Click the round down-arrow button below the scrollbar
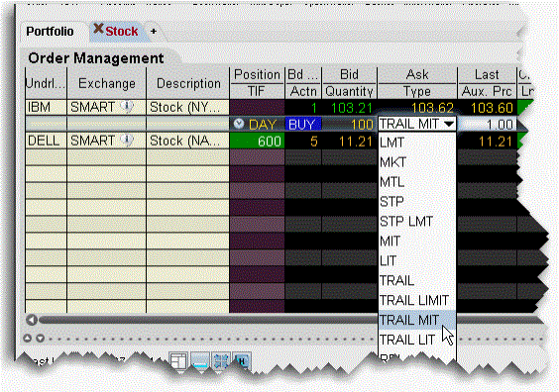The width and height of the screenshot is (559, 392). (x=41, y=338)
